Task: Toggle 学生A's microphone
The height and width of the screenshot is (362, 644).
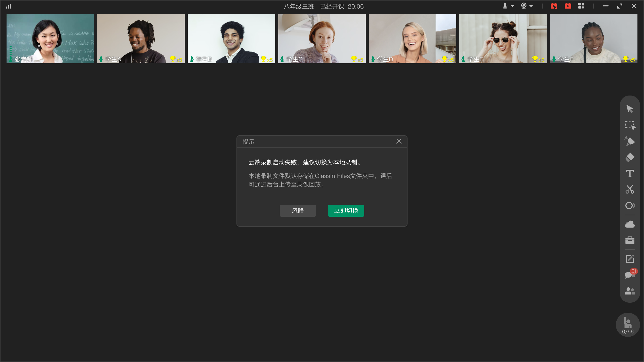Action: (101, 59)
